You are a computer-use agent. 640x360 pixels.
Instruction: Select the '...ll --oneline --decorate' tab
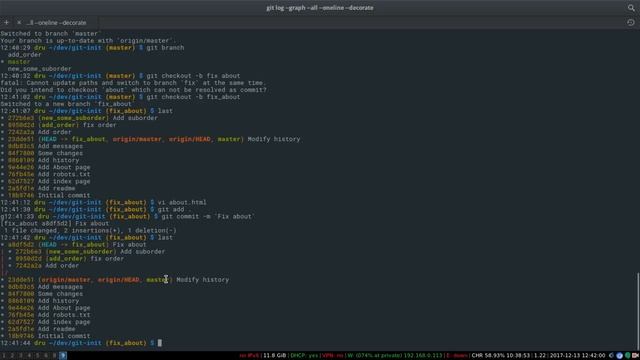click(56, 22)
